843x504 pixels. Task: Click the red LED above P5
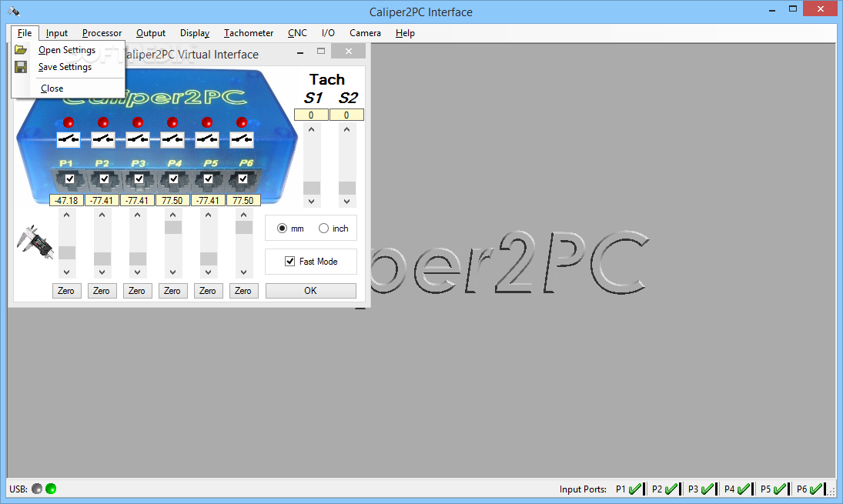[207, 122]
